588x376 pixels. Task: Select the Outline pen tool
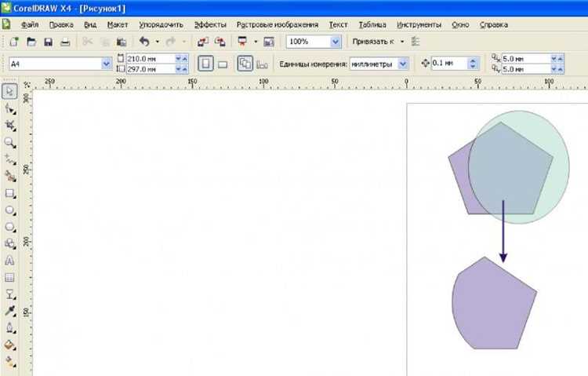pos(9,328)
